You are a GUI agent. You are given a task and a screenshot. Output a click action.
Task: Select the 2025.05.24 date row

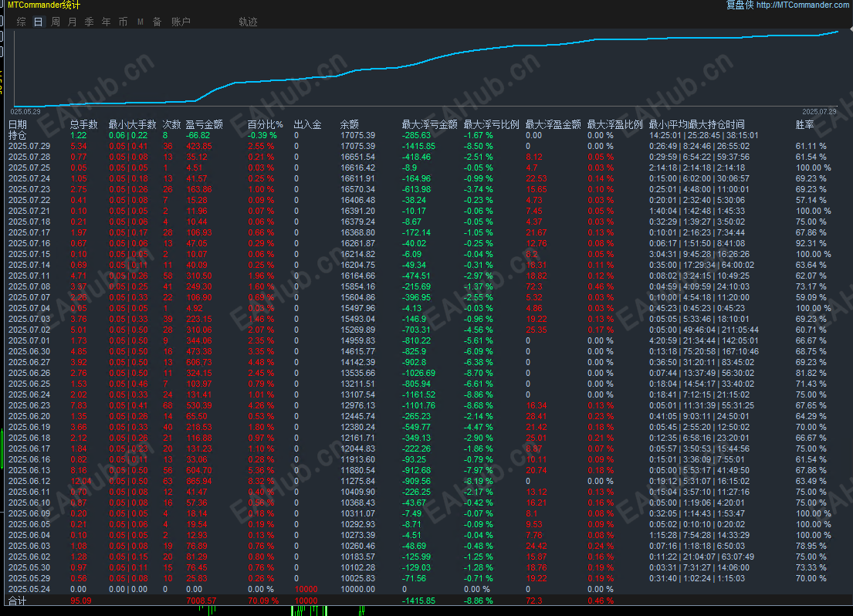click(29, 589)
